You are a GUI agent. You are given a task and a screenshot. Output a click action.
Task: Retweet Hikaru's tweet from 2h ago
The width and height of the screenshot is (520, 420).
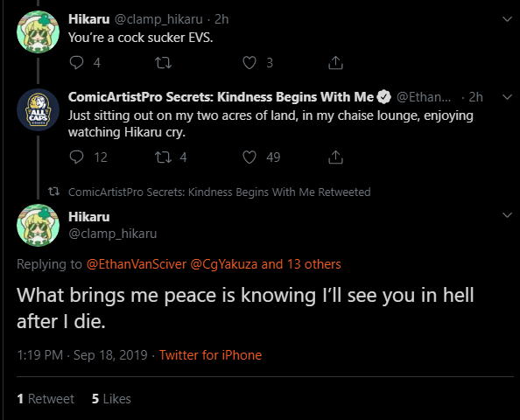click(x=163, y=62)
